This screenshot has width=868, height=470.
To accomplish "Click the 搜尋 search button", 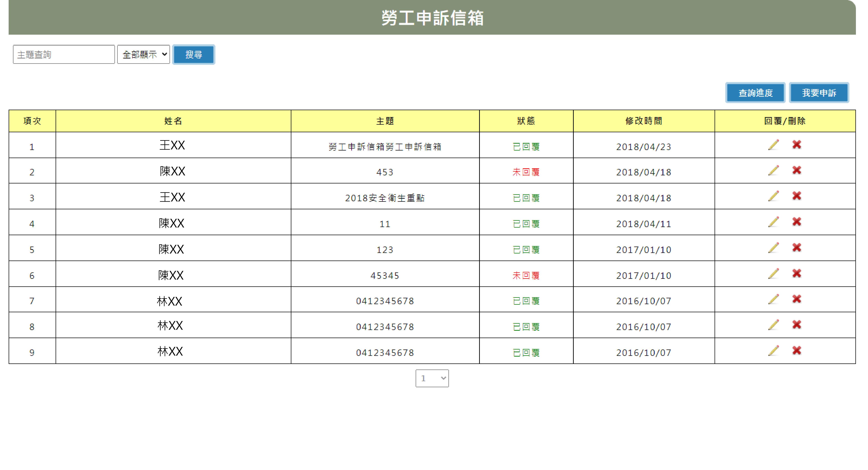I will [x=193, y=54].
